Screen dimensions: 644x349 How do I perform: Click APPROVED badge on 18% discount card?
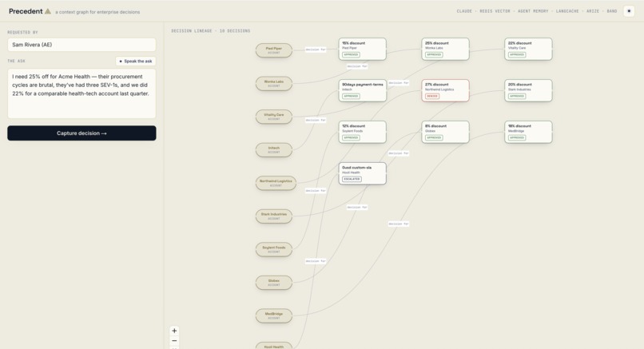[x=517, y=137]
